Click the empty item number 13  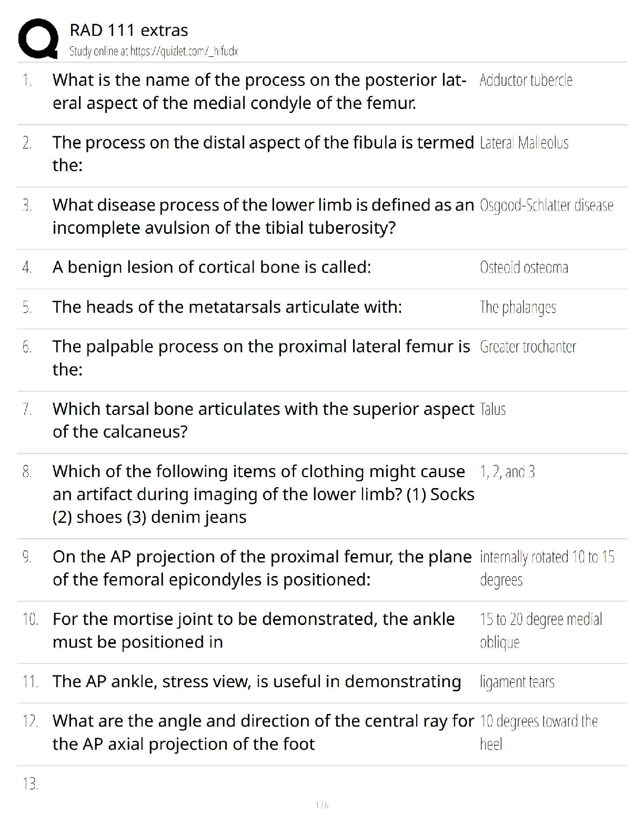point(30,784)
